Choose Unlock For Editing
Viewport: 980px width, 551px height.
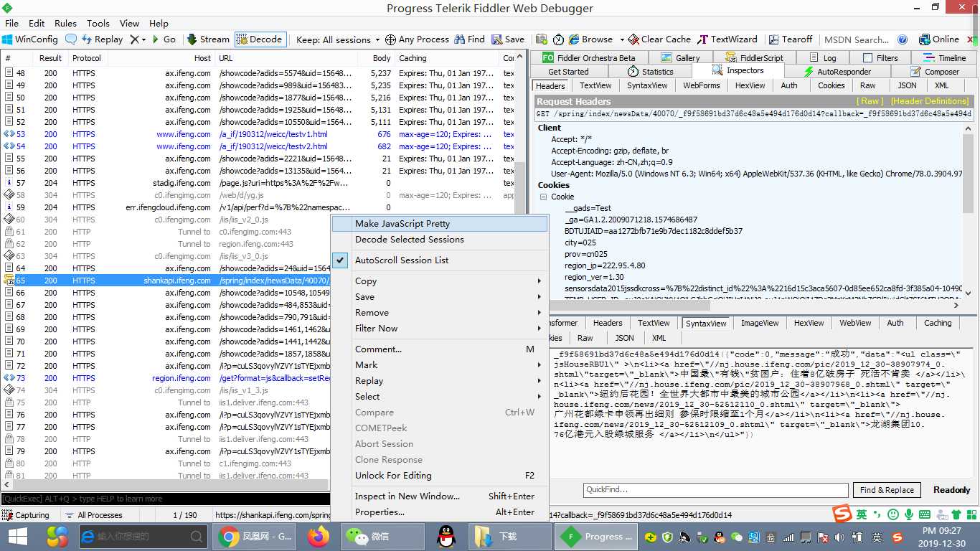coord(439,476)
